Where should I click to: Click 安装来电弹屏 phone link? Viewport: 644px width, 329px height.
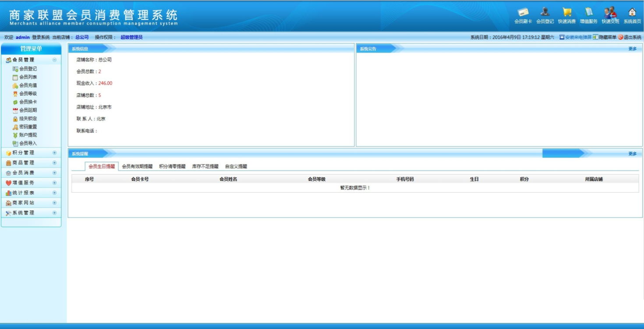click(575, 37)
